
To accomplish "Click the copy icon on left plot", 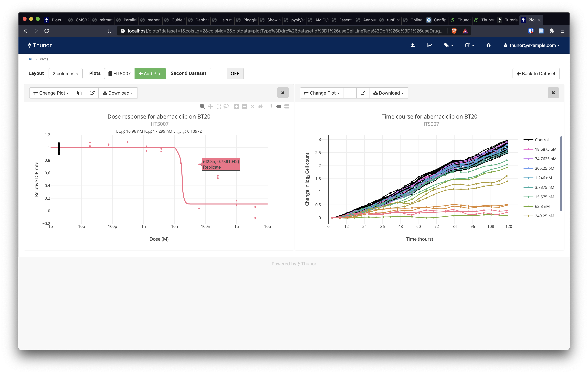I will pos(79,93).
